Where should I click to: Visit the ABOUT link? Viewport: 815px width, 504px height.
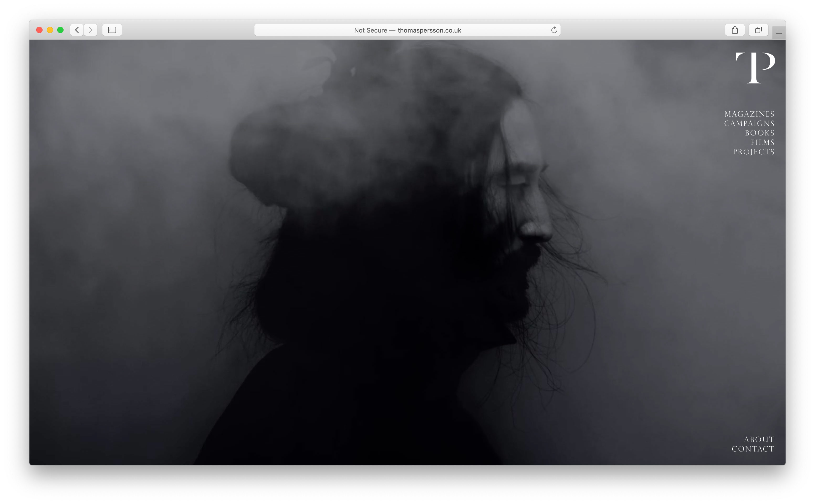[x=759, y=439]
